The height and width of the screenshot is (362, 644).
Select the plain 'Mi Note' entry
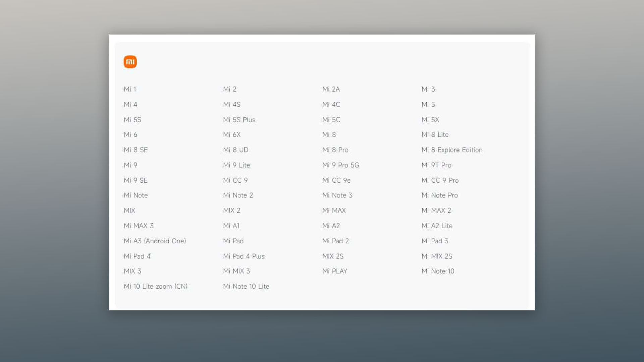(x=136, y=195)
